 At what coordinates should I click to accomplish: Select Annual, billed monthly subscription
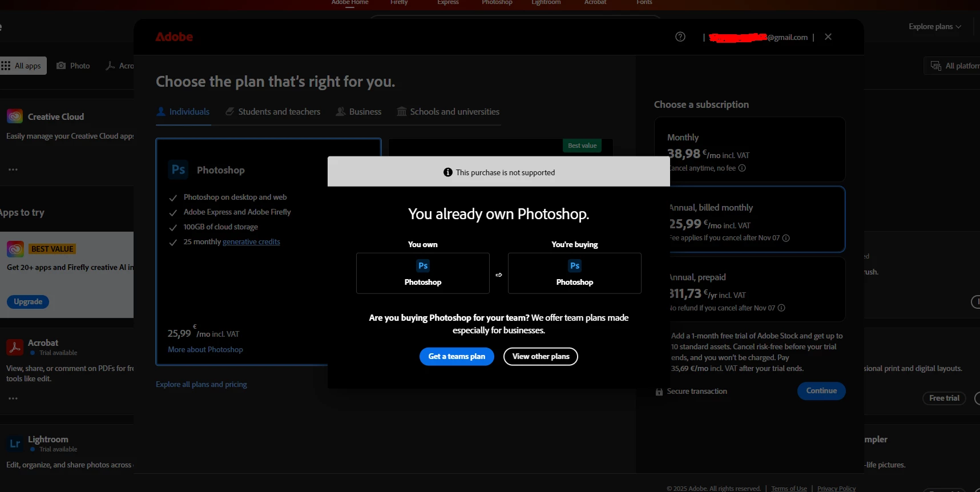(749, 219)
